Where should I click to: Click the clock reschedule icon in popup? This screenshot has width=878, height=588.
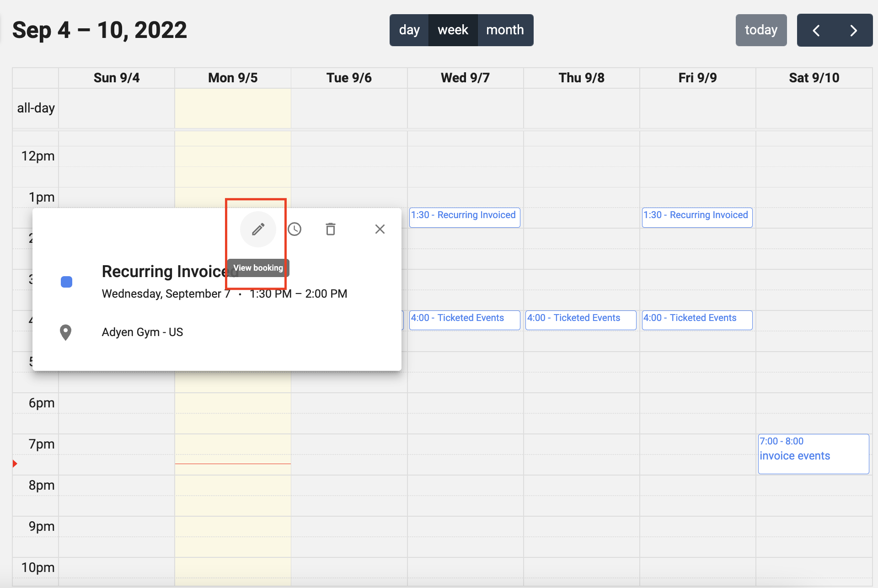point(294,229)
